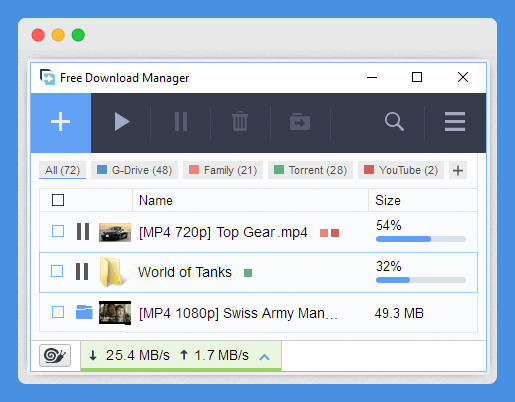Maximize the Free Download Manager window
The width and height of the screenshot is (515, 402).
coord(417,77)
